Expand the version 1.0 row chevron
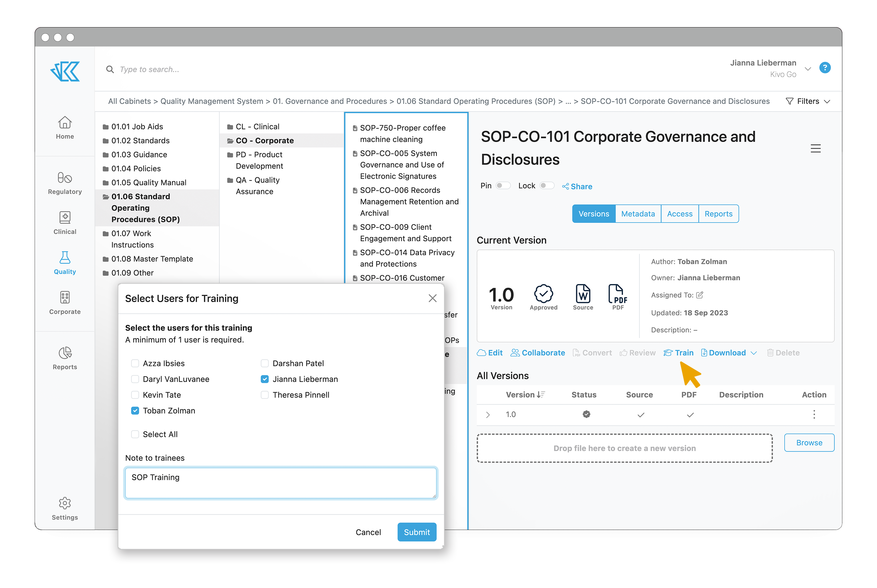 (x=488, y=414)
